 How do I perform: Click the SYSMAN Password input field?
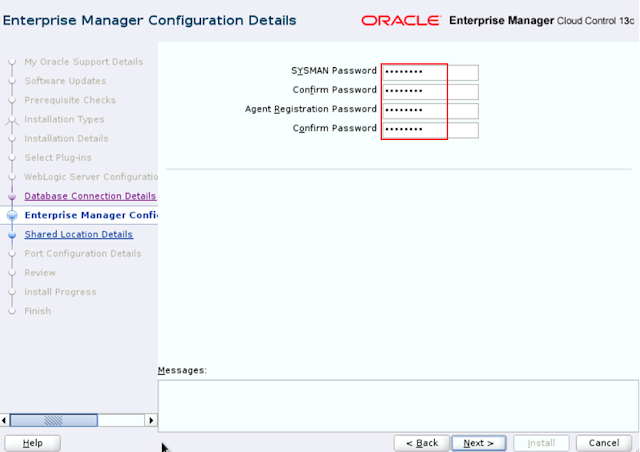[x=431, y=72]
